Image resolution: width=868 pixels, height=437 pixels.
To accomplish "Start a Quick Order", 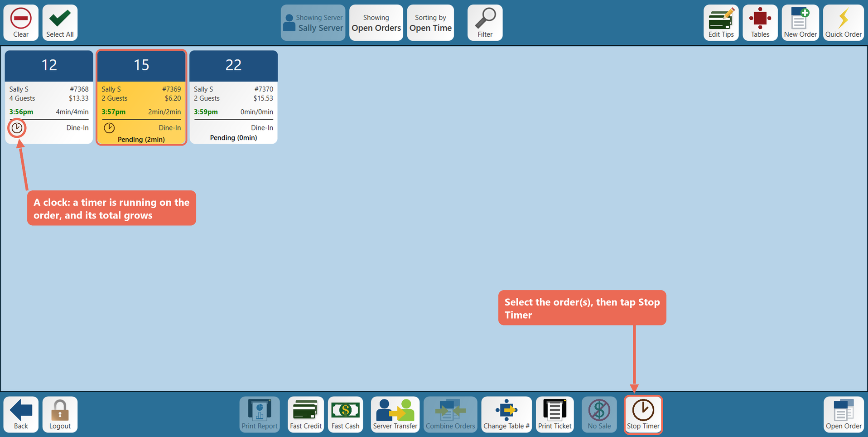I will click(843, 23).
